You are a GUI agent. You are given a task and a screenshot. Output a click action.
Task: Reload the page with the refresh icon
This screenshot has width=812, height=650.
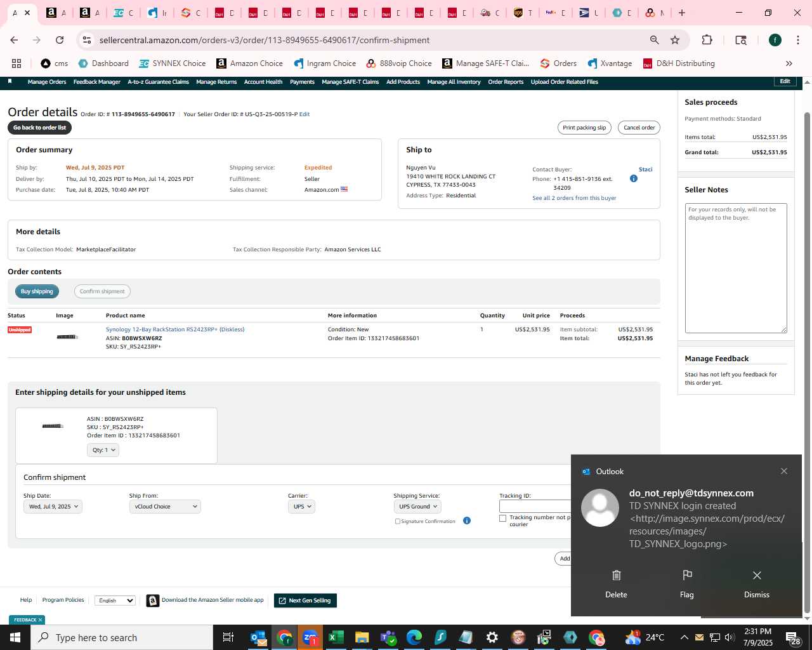pos(60,40)
